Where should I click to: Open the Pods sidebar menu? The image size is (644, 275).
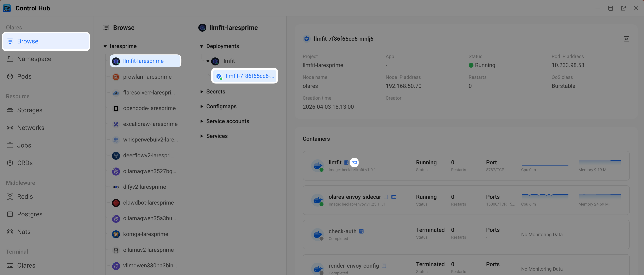[x=24, y=76]
